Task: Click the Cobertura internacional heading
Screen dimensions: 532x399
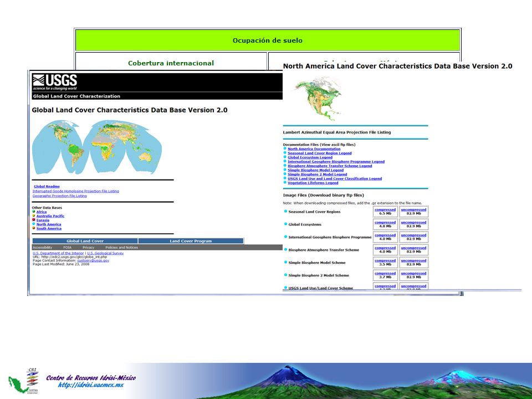Action: [171, 63]
